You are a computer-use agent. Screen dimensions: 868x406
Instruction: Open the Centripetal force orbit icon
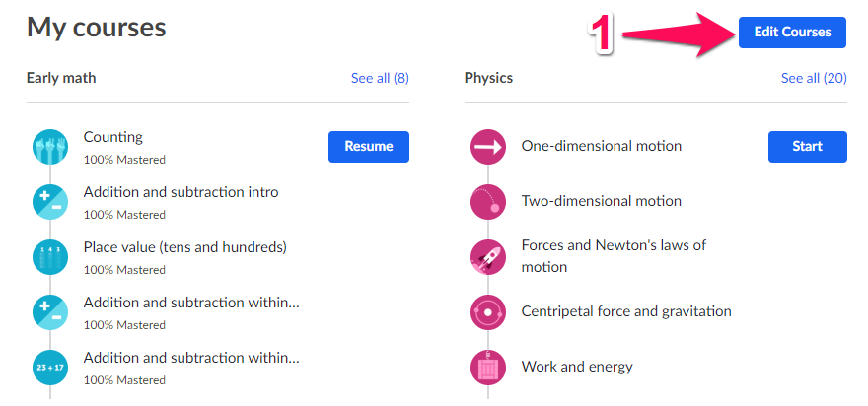coord(488,312)
